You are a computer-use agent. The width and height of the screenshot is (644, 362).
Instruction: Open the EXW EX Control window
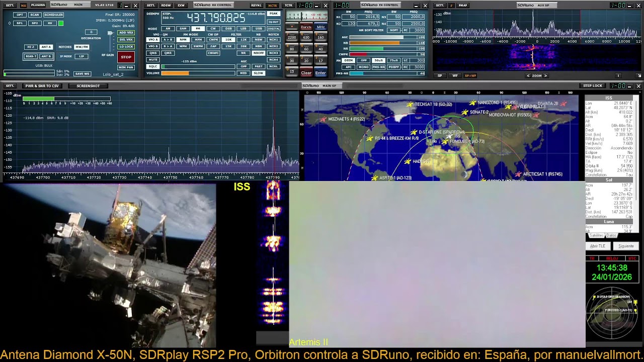click(181, 5)
